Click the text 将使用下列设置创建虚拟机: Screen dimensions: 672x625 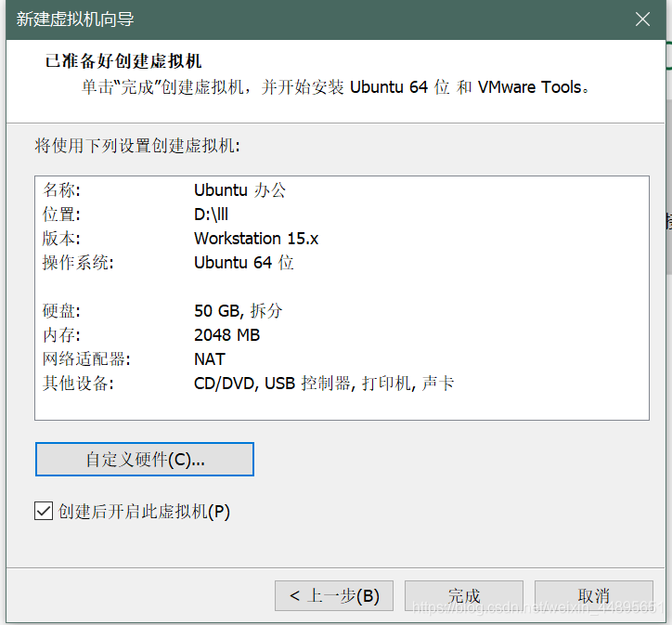[137, 146]
